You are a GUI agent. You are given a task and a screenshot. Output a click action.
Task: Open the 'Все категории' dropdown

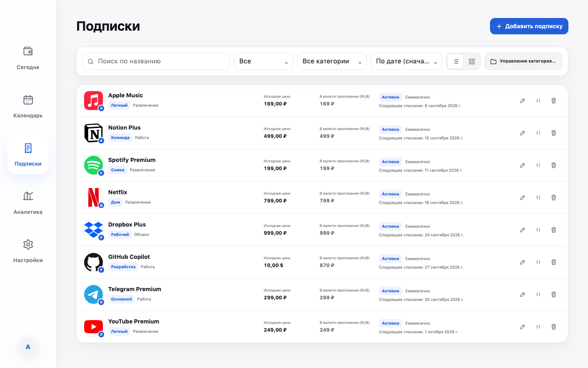coord(332,61)
